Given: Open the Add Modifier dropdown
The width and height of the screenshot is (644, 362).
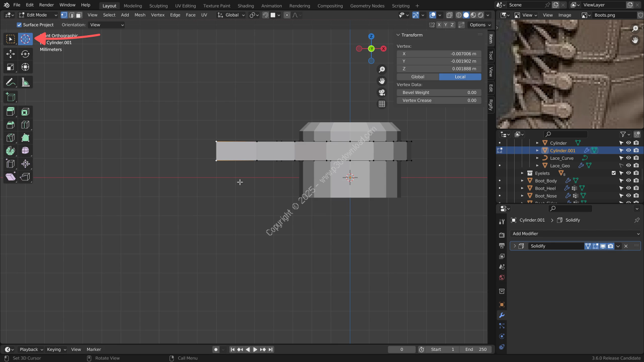Looking at the screenshot, I should 576,234.
